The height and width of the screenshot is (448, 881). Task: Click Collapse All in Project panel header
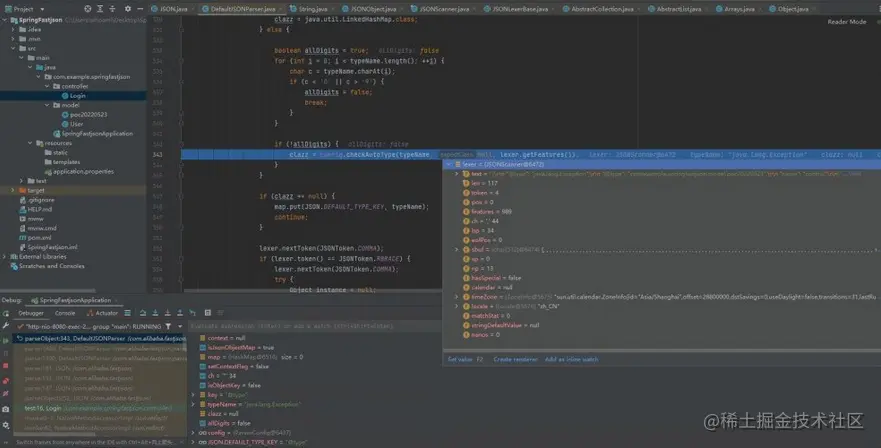(112, 9)
